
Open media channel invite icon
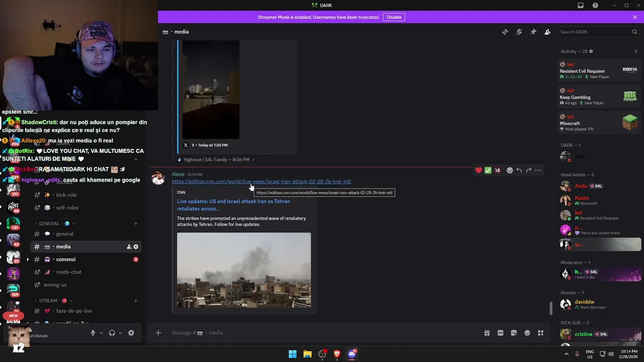coord(129,247)
